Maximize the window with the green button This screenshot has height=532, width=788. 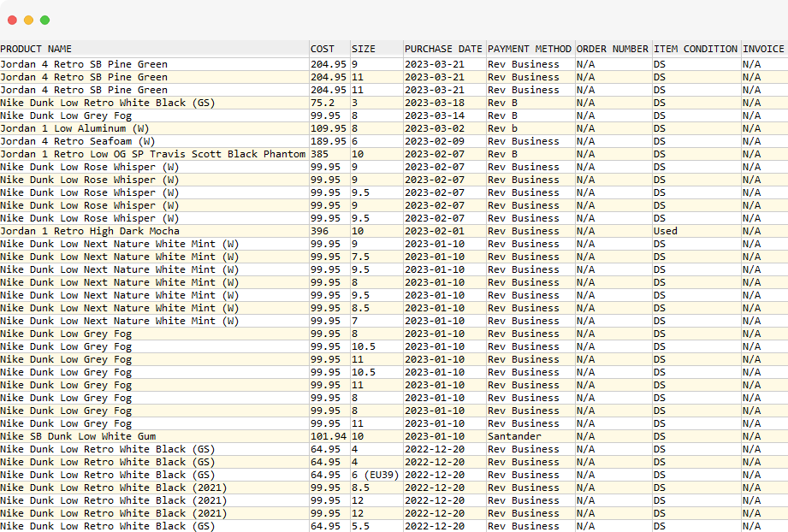44,20
